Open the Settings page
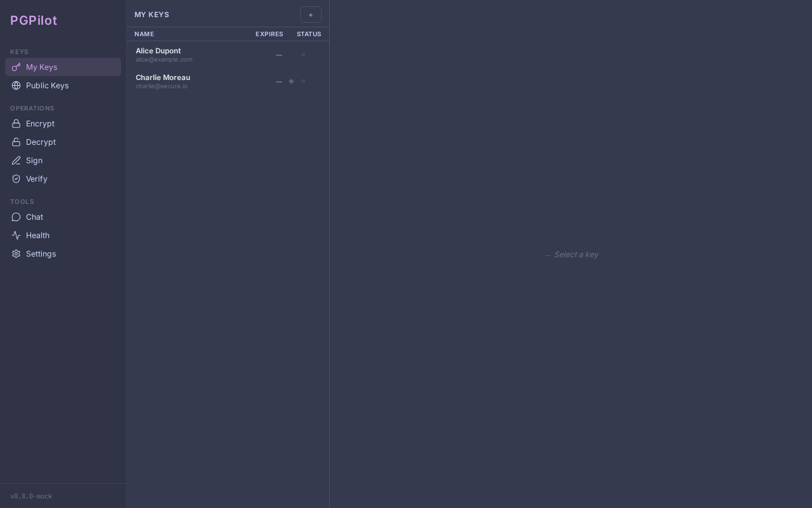 click(x=63, y=253)
